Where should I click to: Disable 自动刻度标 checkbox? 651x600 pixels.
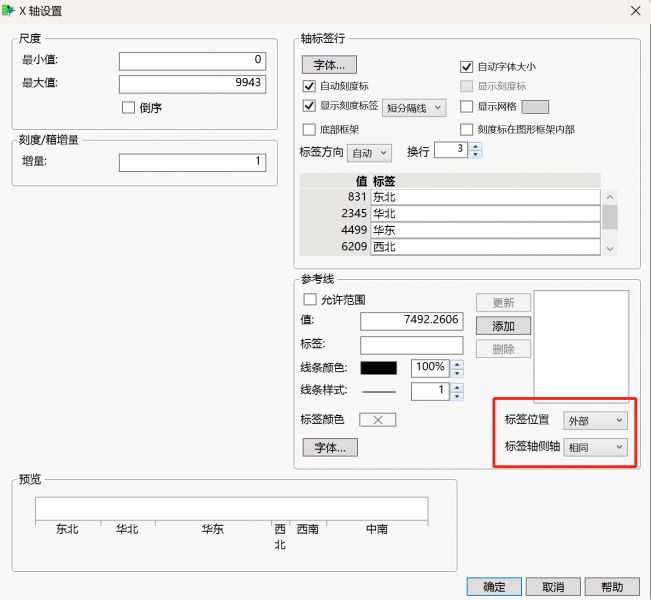tap(309, 86)
